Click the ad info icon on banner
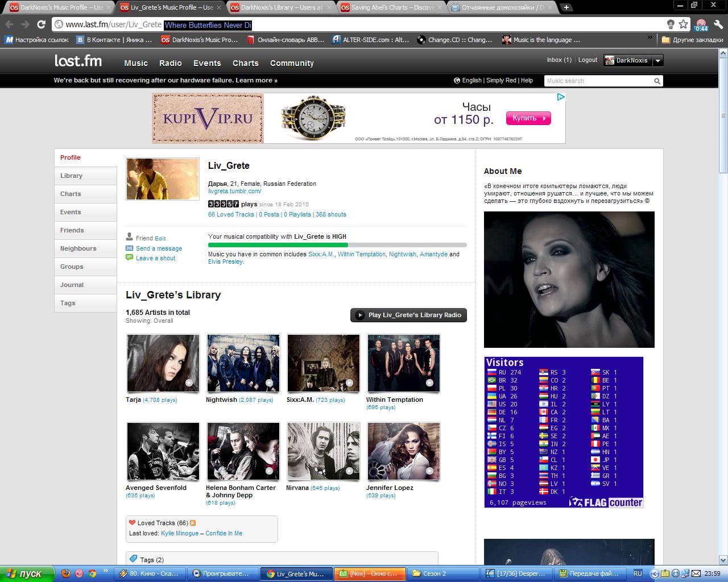Screen dimensions: 728x582 [561, 97]
